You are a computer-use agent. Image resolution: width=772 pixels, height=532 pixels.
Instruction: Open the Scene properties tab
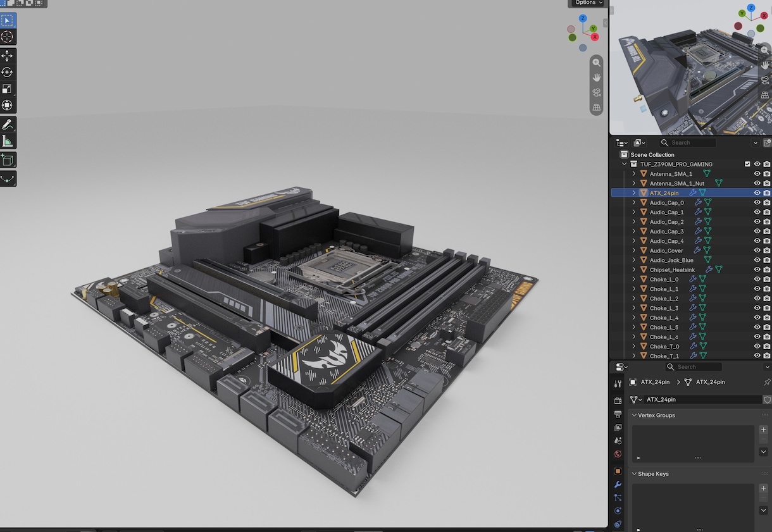pos(618,440)
